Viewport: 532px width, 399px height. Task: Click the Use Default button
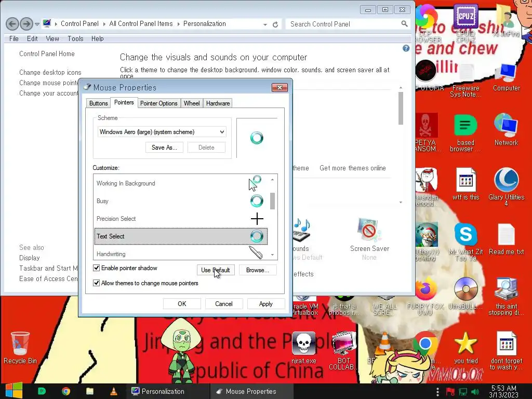pos(216,270)
